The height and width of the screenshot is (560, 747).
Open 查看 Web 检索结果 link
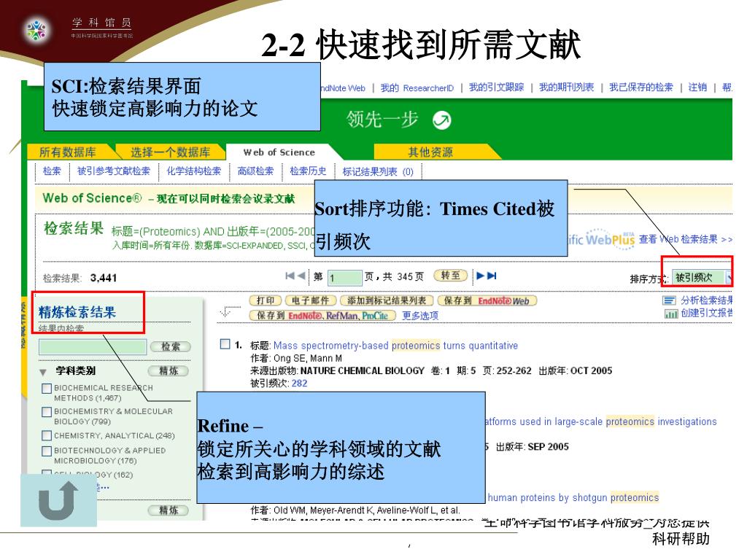686,239
